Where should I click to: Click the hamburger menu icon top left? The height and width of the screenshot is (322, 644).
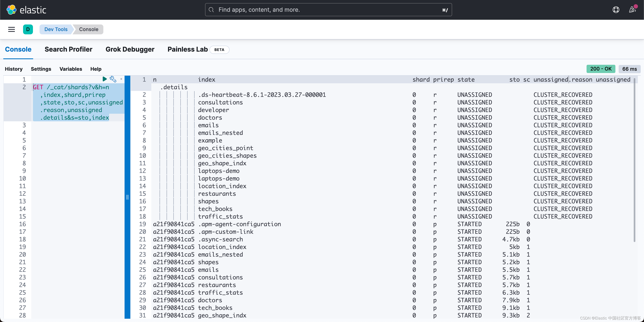pyautogui.click(x=11, y=29)
